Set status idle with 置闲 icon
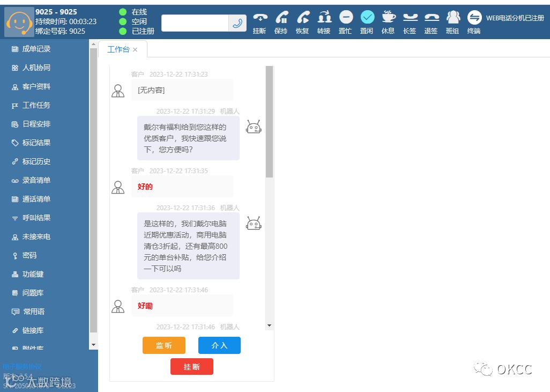Screen dimensions: 550x392 tap(367, 17)
